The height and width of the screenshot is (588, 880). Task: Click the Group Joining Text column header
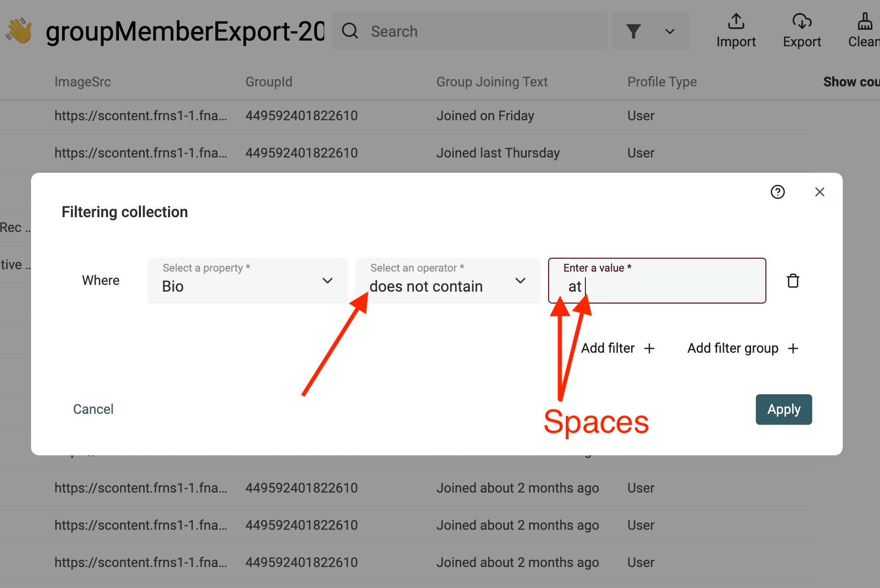pos(492,82)
